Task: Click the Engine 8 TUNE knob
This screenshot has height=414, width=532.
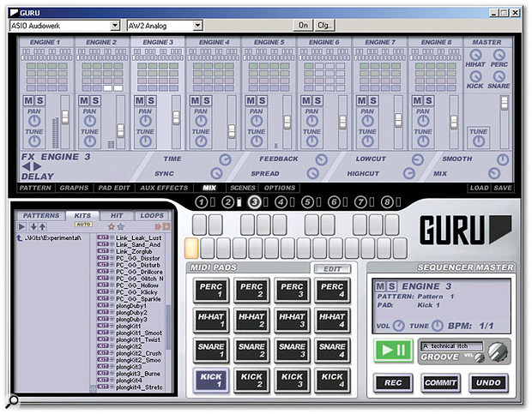Action: (x=423, y=141)
